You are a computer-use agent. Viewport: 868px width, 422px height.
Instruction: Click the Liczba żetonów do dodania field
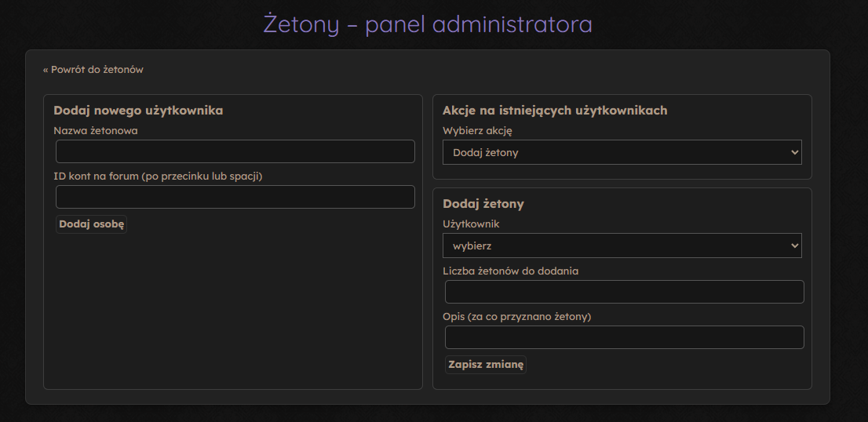(624, 292)
